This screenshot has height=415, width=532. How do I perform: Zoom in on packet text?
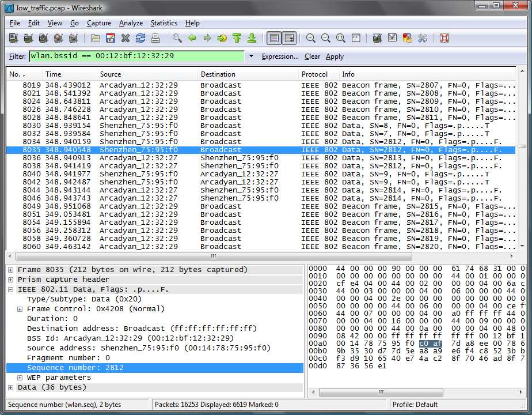[x=311, y=39]
